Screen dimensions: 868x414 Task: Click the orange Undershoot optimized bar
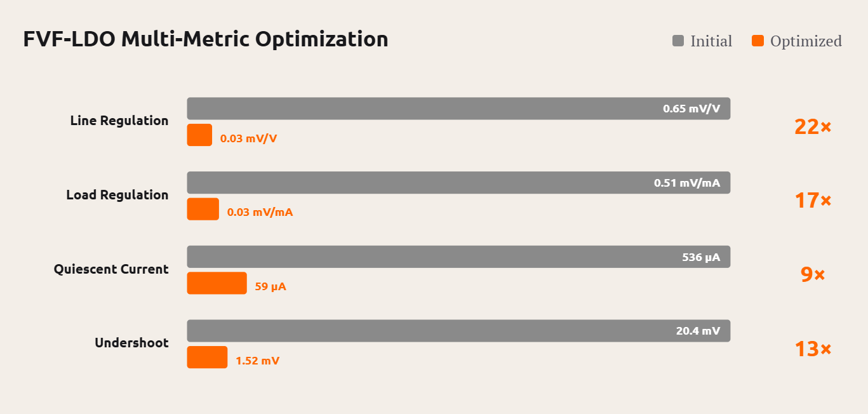tap(207, 357)
